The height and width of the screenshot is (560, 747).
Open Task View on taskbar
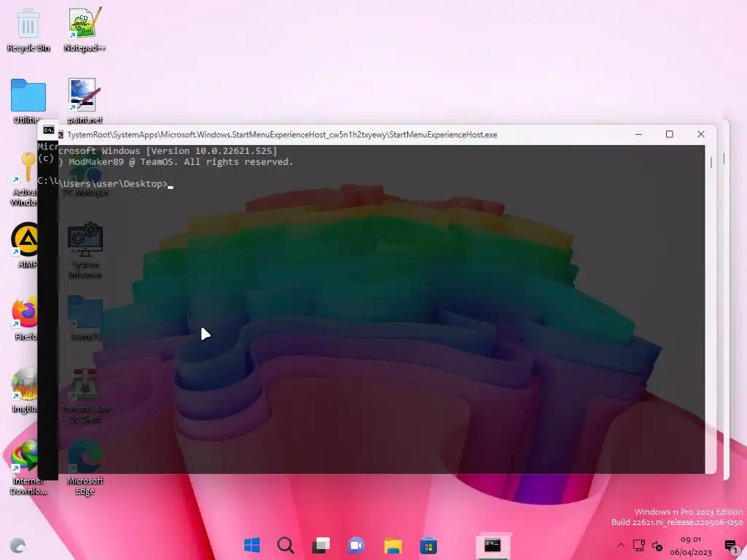[x=321, y=545]
